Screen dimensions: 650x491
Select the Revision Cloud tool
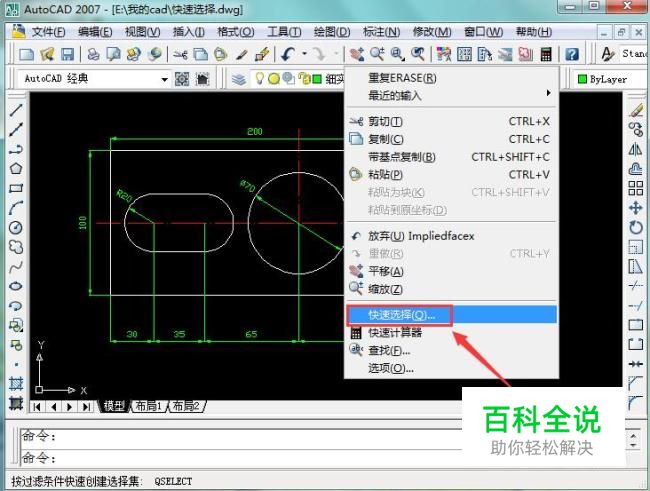pos(16,247)
